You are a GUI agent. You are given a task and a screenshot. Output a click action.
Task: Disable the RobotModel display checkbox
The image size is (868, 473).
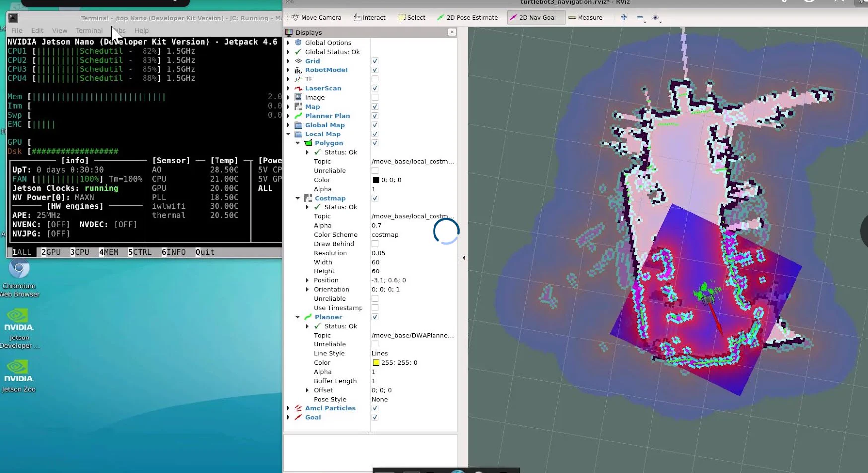tap(375, 70)
